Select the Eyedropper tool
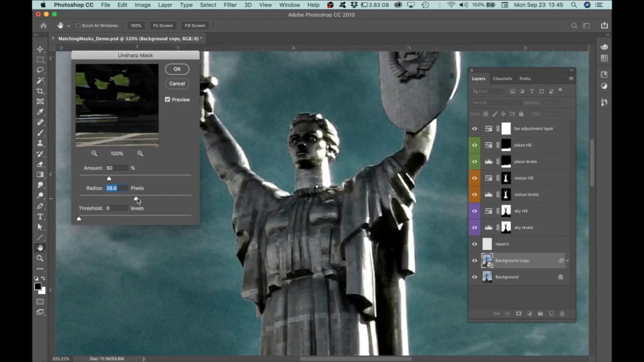644x362 pixels. pyautogui.click(x=40, y=112)
